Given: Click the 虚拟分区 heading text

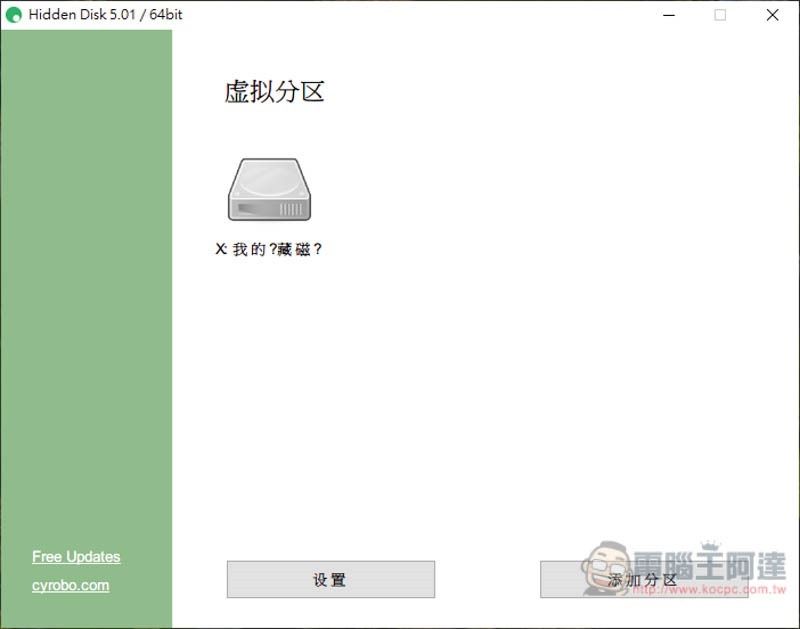Looking at the screenshot, I should tap(274, 92).
